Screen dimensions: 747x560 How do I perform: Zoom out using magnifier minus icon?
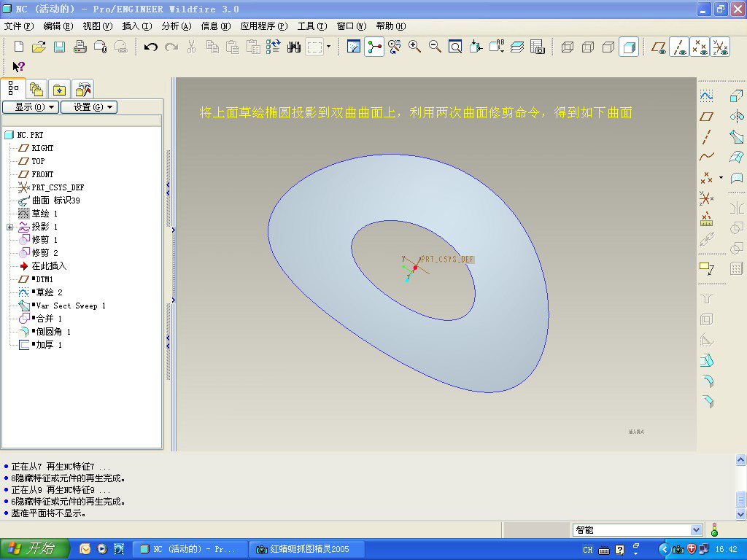coord(435,47)
